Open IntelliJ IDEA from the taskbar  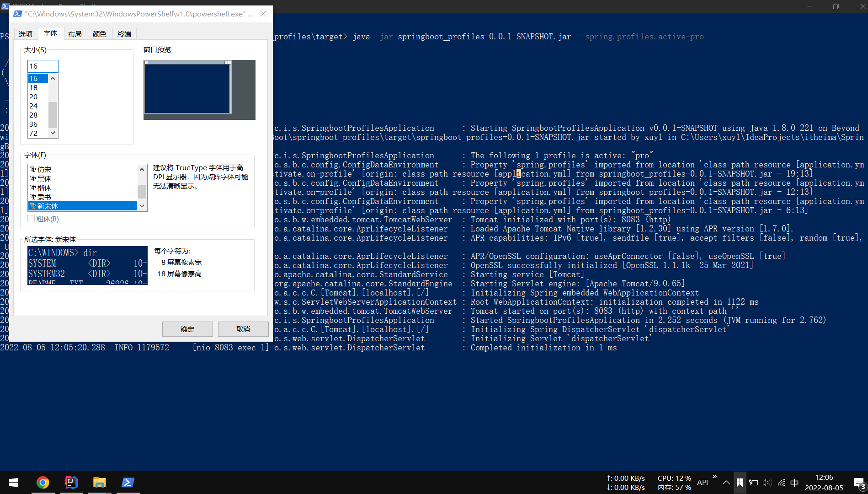pyautogui.click(x=71, y=483)
